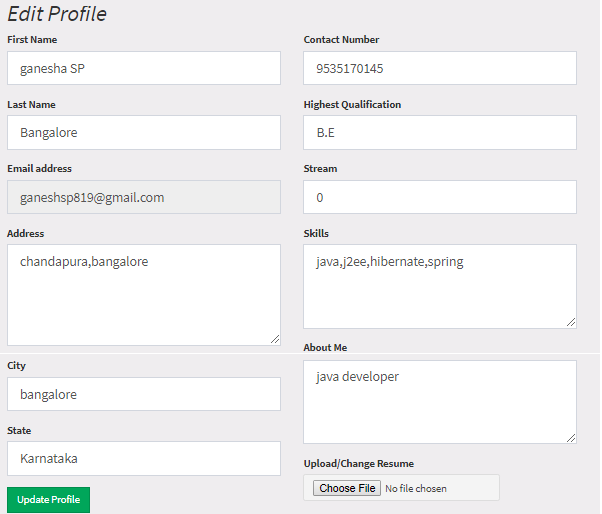Image resolution: width=602 pixels, height=514 pixels.
Task: Focus the Highest Qualification field
Action: tap(440, 132)
